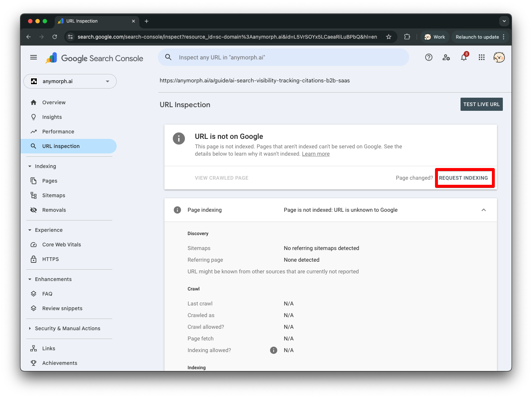Image resolution: width=532 pixels, height=398 pixels.
Task: Go to Insights in the sidebar
Action: click(x=51, y=117)
